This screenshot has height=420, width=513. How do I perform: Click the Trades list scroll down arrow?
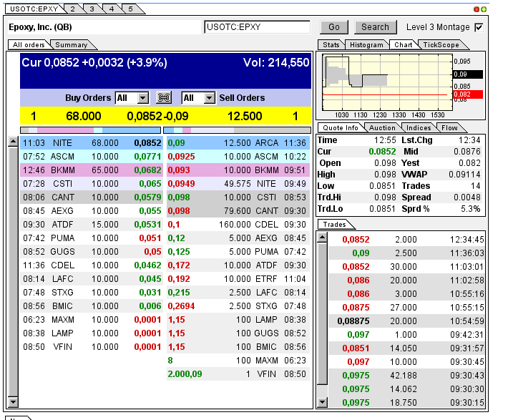[322, 402]
